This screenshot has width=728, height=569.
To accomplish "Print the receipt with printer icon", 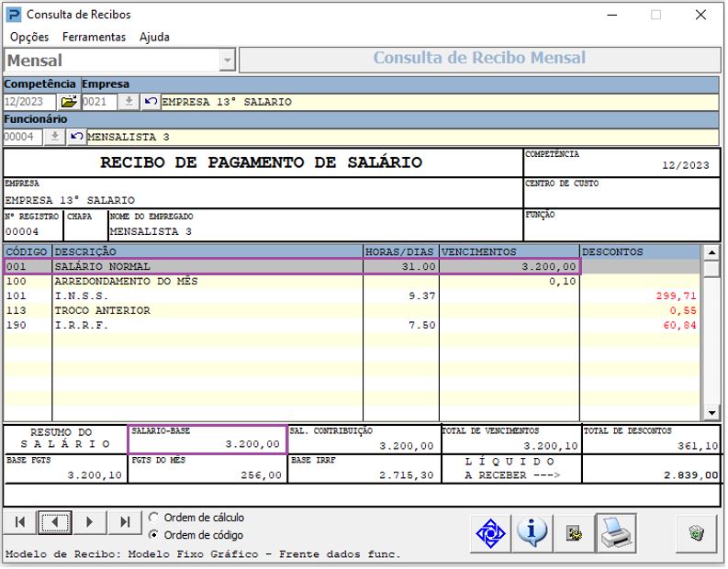I will pos(617,534).
